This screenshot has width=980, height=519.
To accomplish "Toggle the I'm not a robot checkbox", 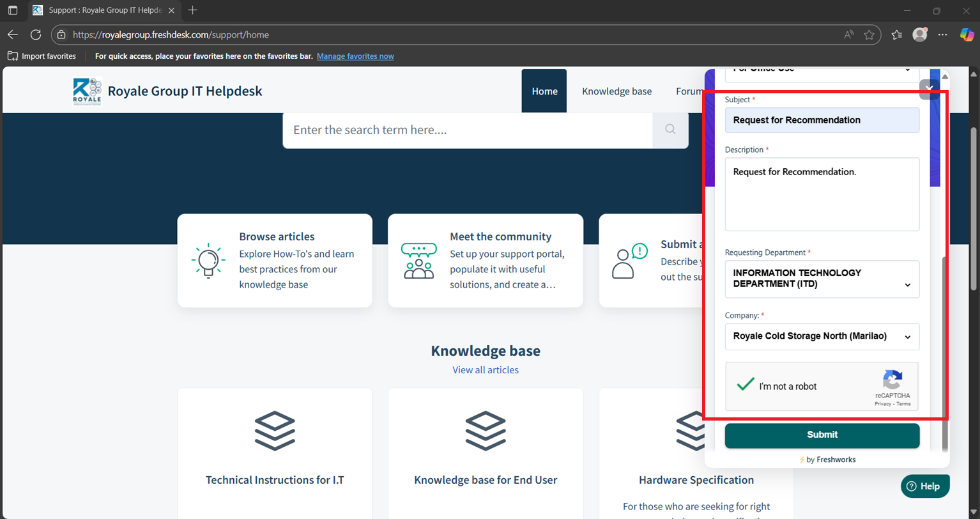I will tap(745, 385).
